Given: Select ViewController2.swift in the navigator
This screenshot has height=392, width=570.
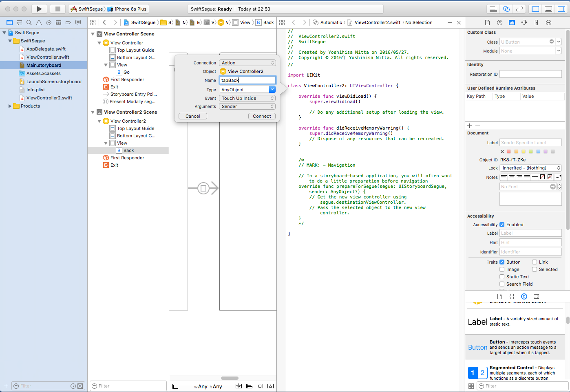Looking at the screenshot, I should 49,98.
